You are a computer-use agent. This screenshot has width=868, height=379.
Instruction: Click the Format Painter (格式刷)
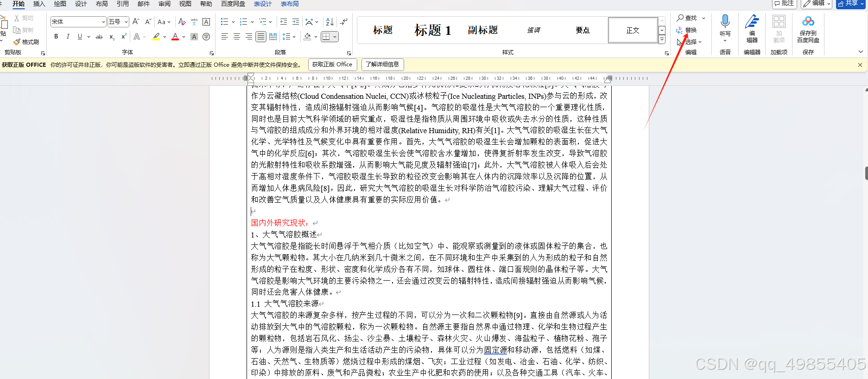26,42
